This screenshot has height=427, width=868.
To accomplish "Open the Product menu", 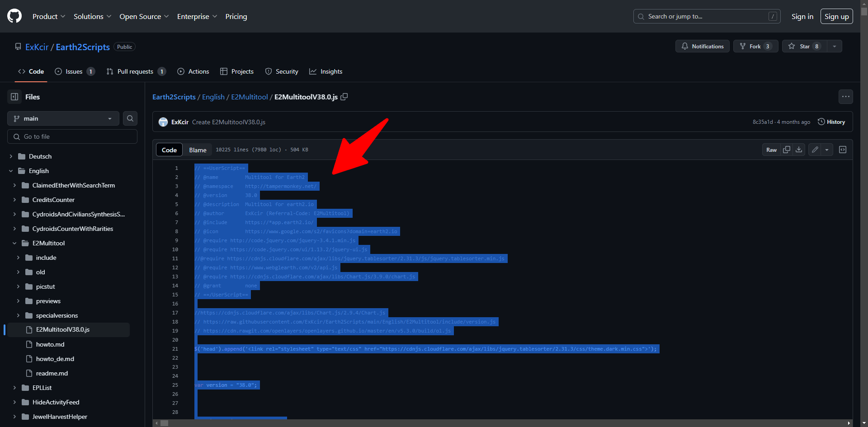I will tap(49, 16).
